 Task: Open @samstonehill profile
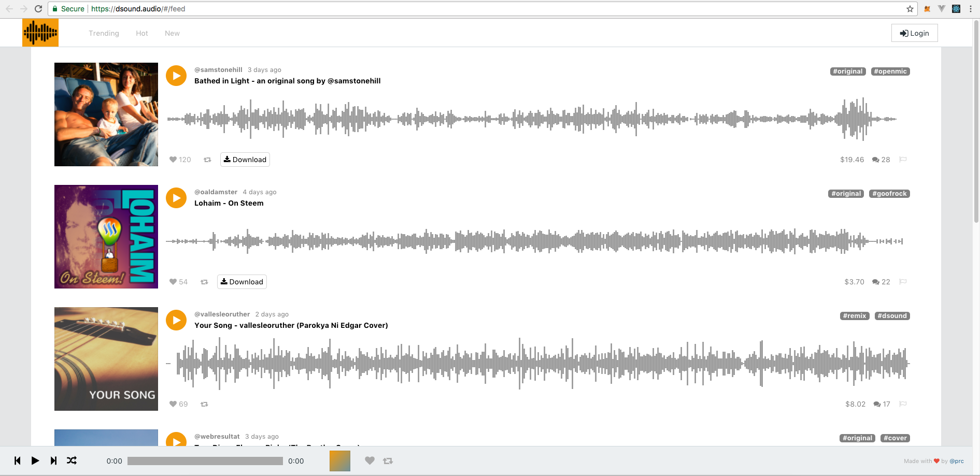218,70
